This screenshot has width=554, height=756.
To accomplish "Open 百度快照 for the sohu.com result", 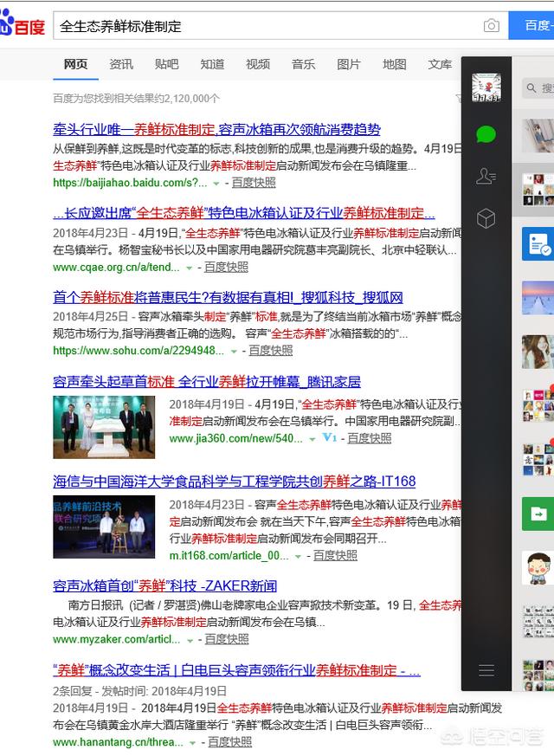I will click(x=271, y=351).
